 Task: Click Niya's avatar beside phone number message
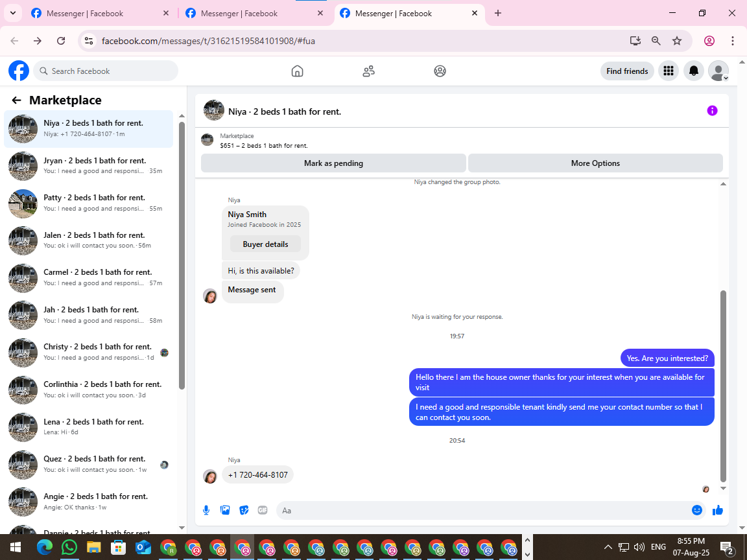210,476
